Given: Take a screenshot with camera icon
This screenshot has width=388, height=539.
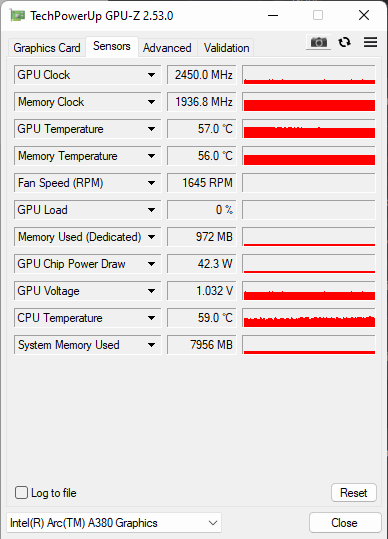Looking at the screenshot, I should pyautogui.click(x=319, y=42).
